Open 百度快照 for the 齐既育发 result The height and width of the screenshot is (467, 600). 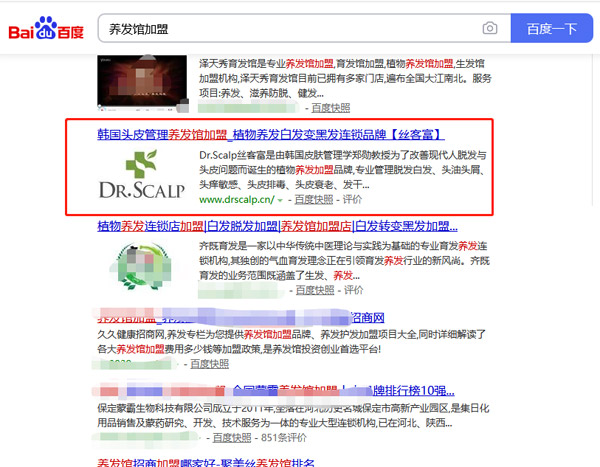pyautogui.click(x=315, y=290)
